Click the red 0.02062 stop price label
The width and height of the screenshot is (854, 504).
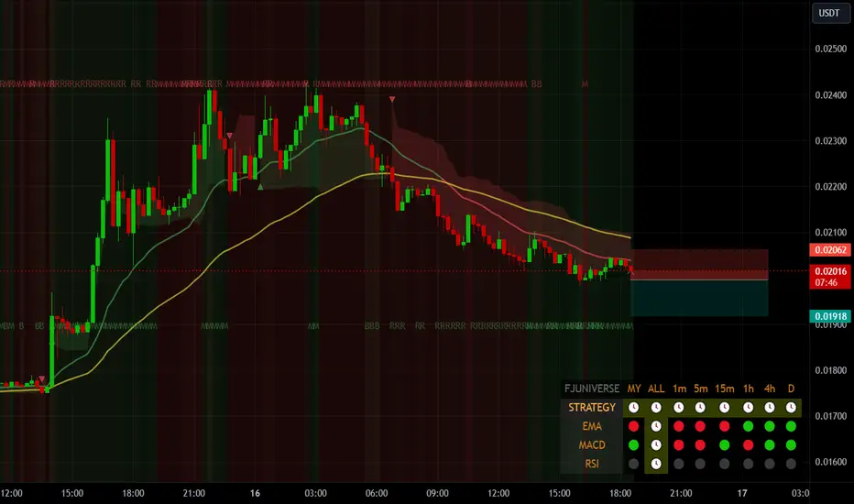(830, 250)
